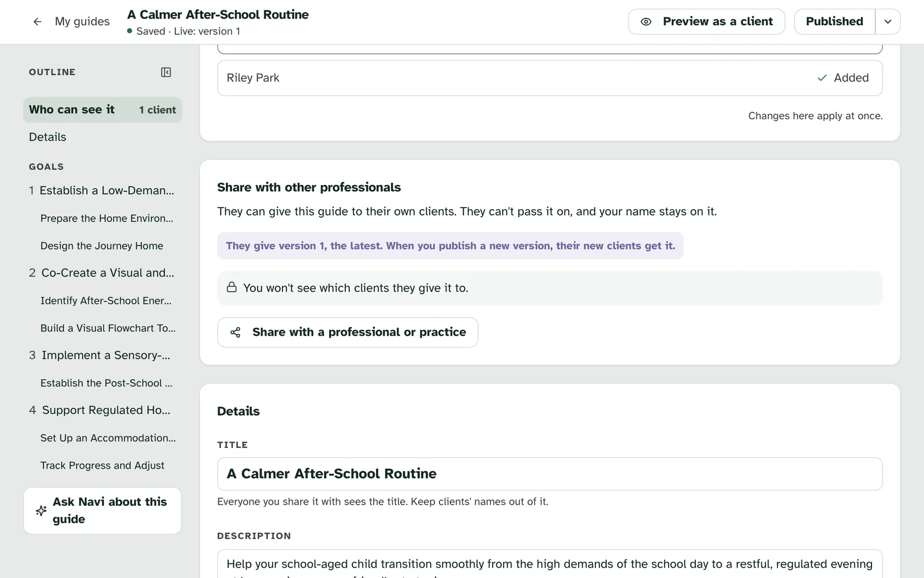Click into the Description text box
Viewport: 924px width, 578px height.
550,564
